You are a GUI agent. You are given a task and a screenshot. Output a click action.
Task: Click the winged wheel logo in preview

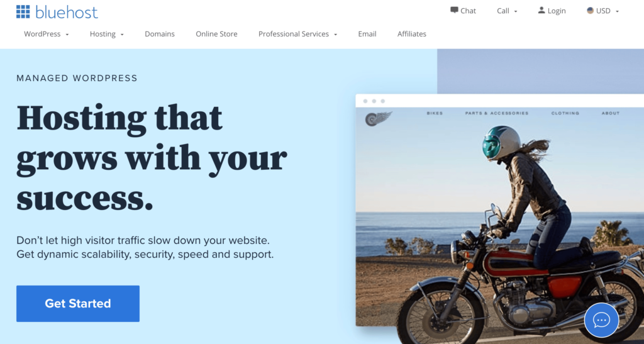point(378,119)
